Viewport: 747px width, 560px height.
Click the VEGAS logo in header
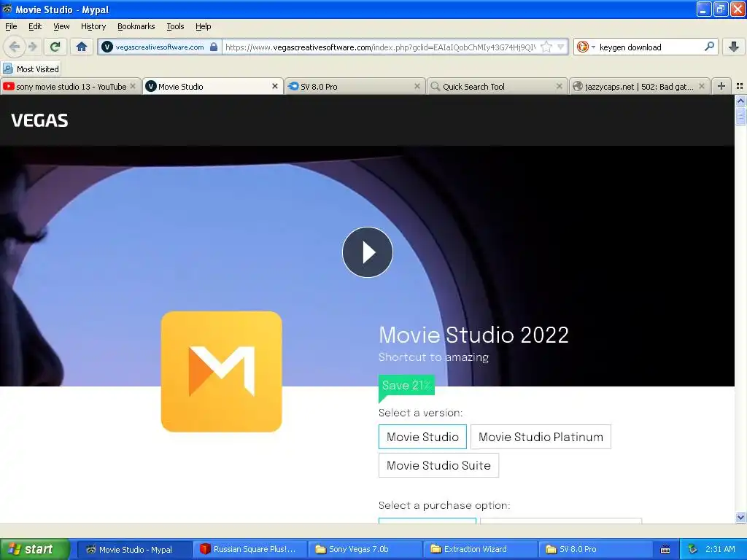click(39, 120)
